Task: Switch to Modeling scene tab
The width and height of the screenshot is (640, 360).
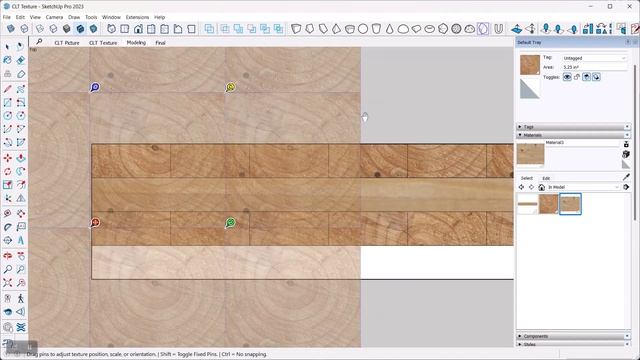Action: click(136, 42)
